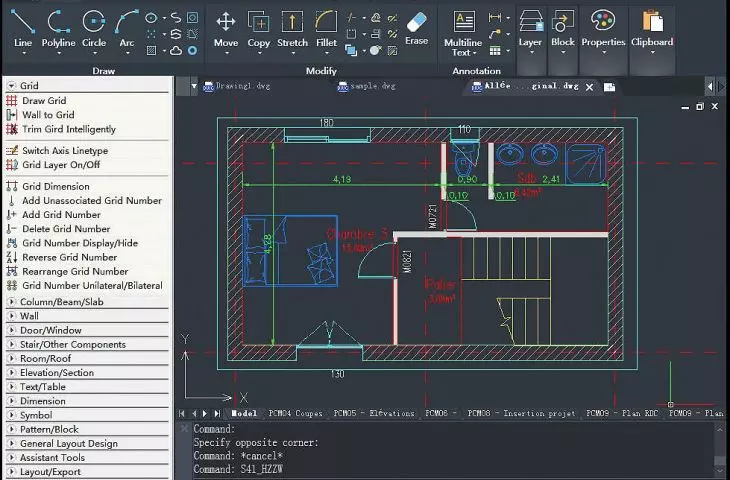Select the Model layout tab
Viewport: 730px width, 480px height.
[244, 413]
